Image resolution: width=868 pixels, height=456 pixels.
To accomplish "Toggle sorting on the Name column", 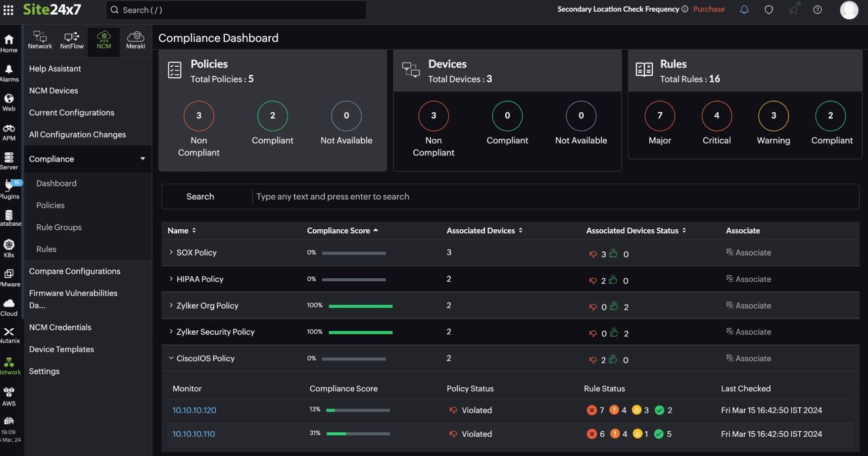I will tap(195, 230).
